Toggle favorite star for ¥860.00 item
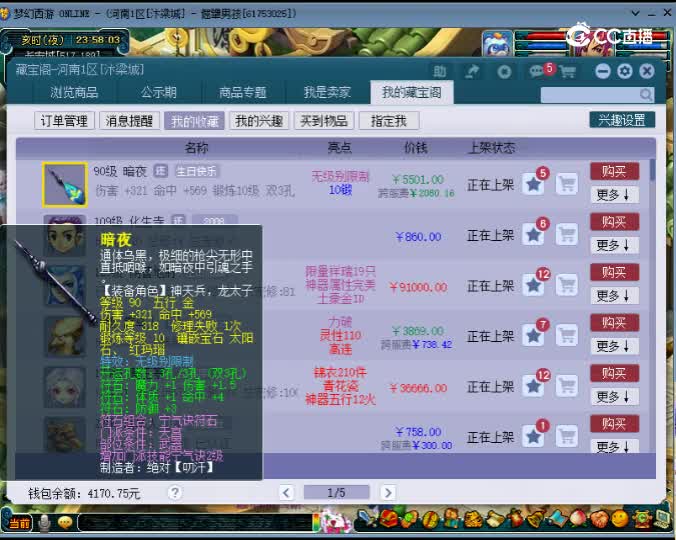The image size is (676, 540). (x=533, y=235)
